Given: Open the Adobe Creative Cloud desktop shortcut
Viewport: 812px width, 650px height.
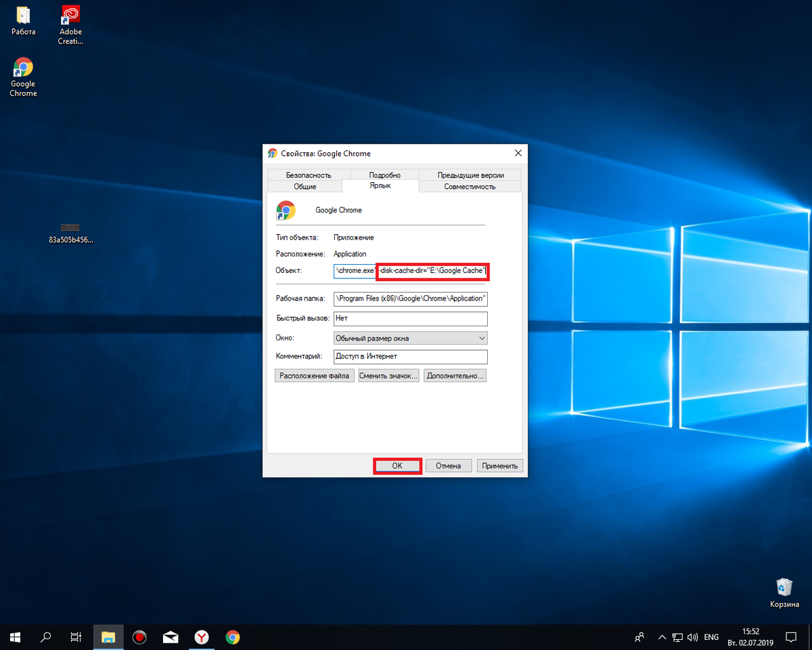Looking at the screenshot, I should pos(70,25).
